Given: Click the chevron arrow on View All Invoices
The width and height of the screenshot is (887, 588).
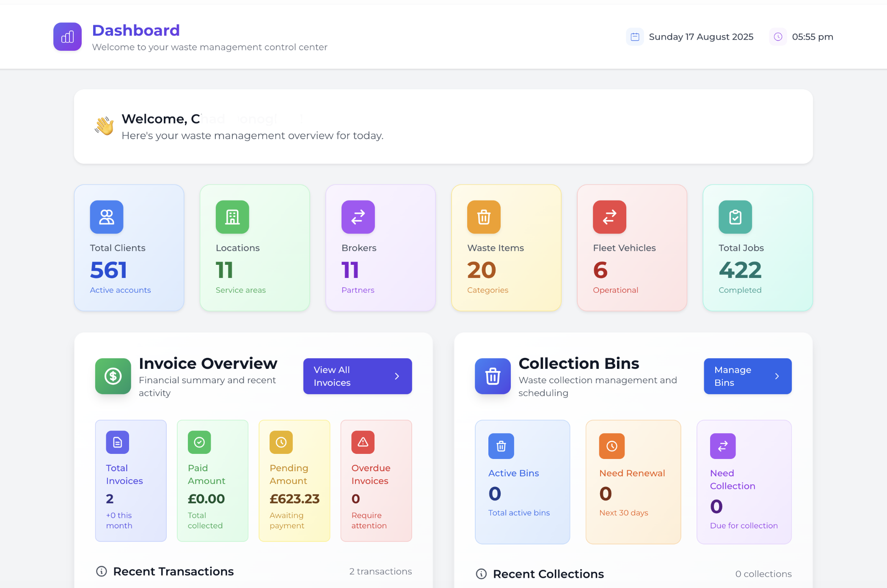Looking at the screenshot, I should (x=397, y=376).
